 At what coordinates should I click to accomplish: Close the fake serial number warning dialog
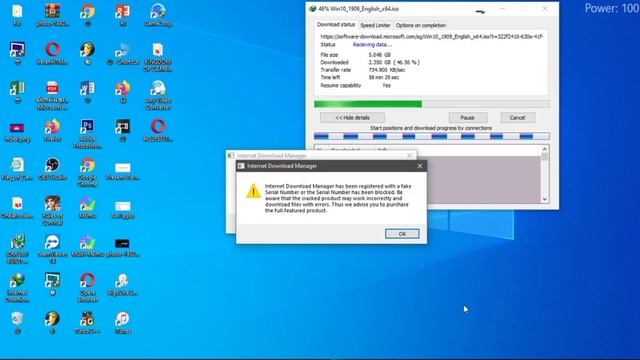click(x=420, y=166)
